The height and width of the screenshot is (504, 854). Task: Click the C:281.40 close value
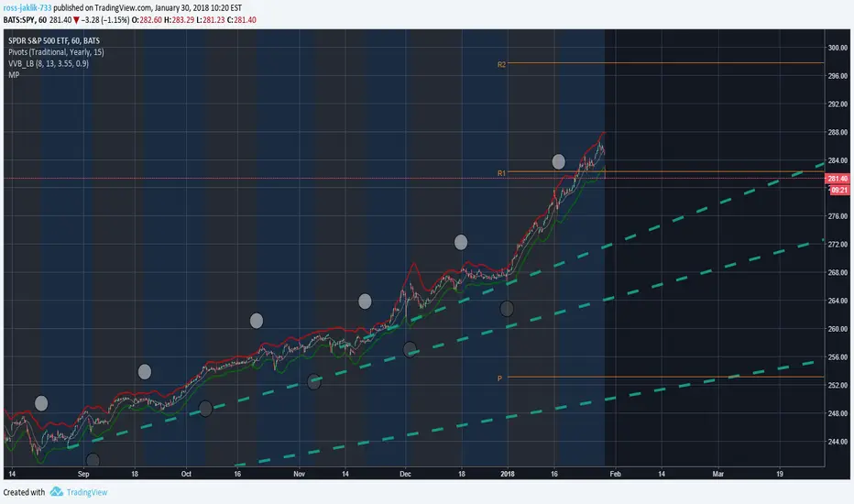click(242, 20)
